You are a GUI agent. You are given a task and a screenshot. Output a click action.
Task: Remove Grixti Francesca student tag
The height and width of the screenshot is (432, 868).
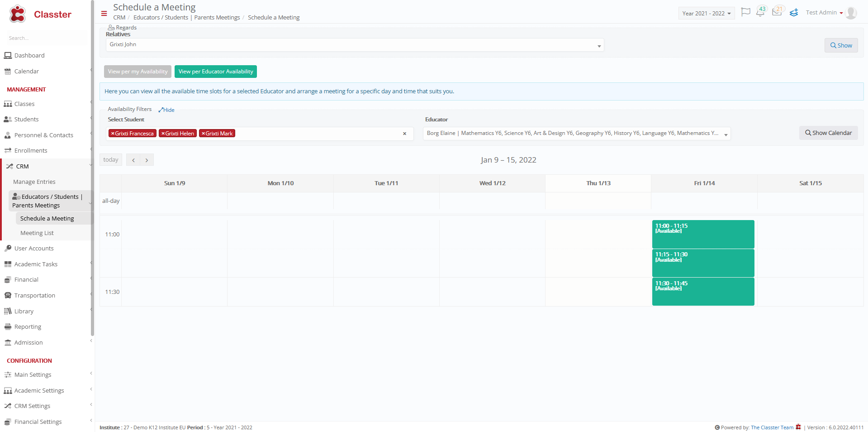click(x=113, y=134)
